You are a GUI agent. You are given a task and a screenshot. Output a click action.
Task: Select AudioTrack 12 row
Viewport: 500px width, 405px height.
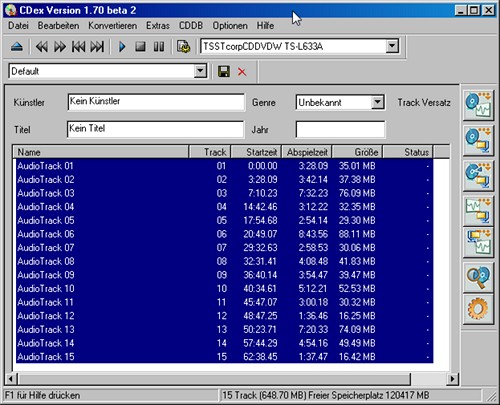224,316
